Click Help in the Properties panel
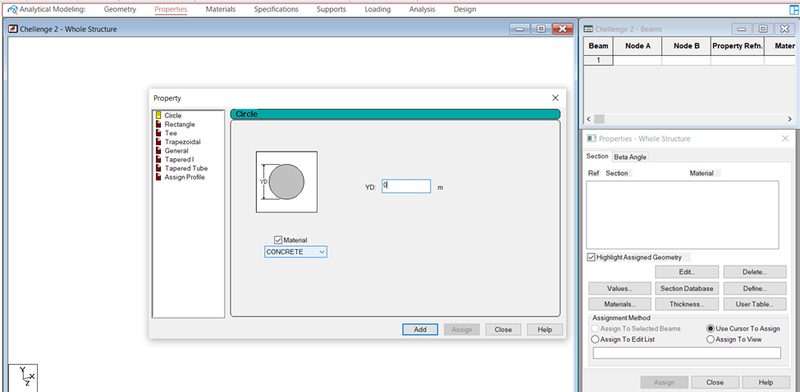The image size is (800, 392). pyautogui.click(x=766, y=382)
